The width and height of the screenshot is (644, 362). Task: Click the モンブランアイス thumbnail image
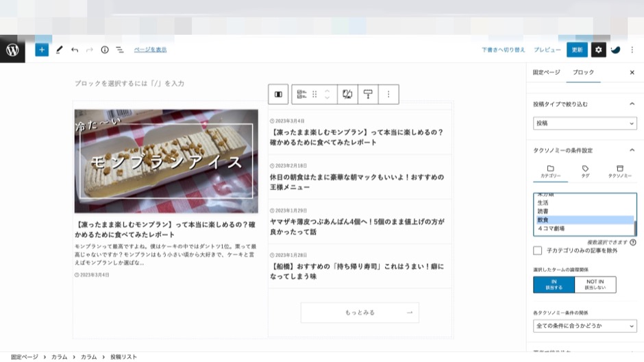tap(166, 161)
